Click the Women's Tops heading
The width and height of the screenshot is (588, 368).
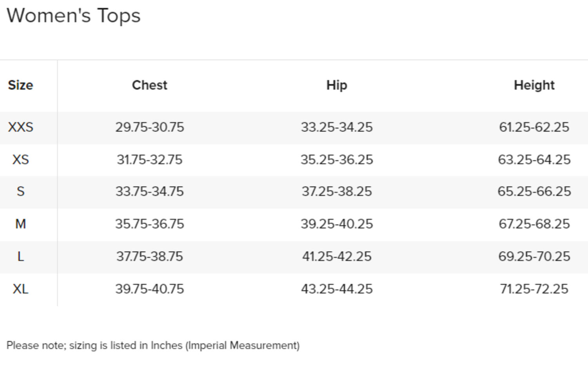click(x=74, y=16)
